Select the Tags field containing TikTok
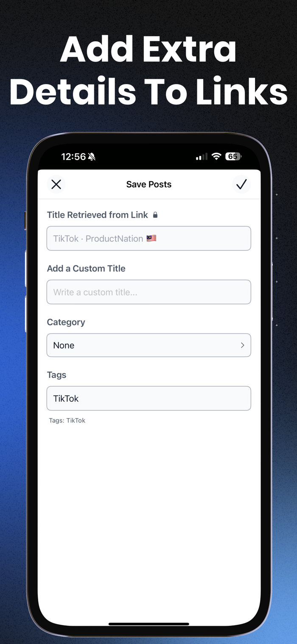The image size is (297, 644). [149, 398]
